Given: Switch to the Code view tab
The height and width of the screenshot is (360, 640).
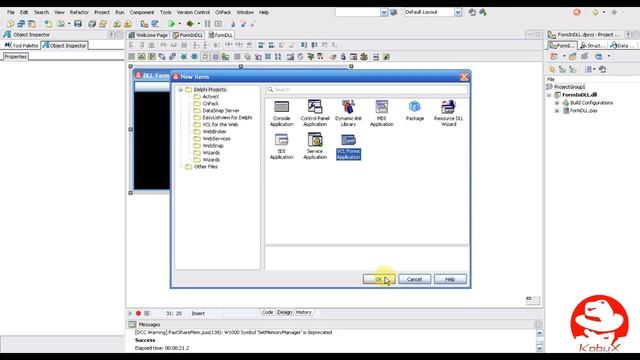Looking at the screenshot, I should point(267,312).
